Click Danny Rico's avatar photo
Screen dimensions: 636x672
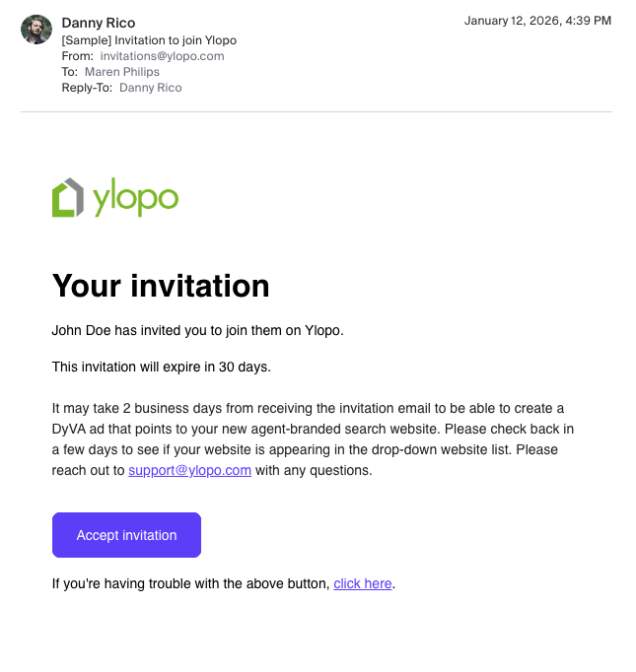[36, 30]
